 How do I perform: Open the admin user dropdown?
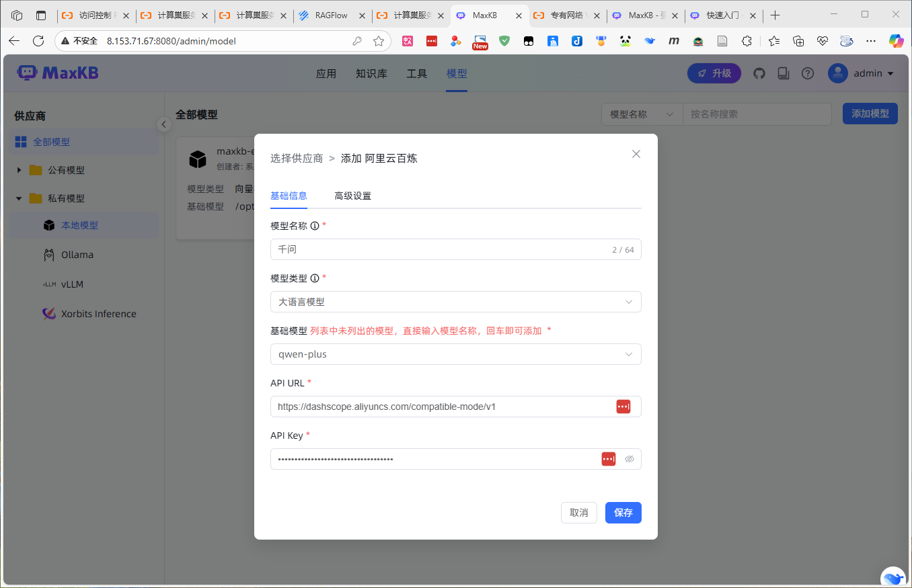pos(861,73)
